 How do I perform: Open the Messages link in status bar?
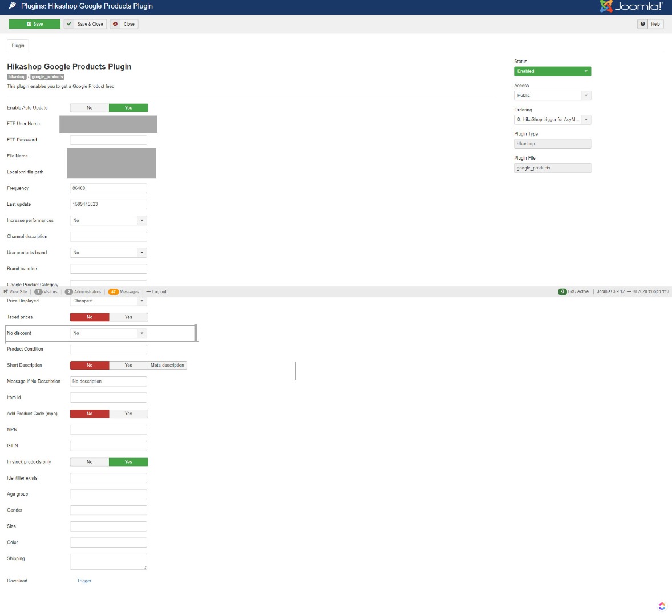(x=124, y=291)
